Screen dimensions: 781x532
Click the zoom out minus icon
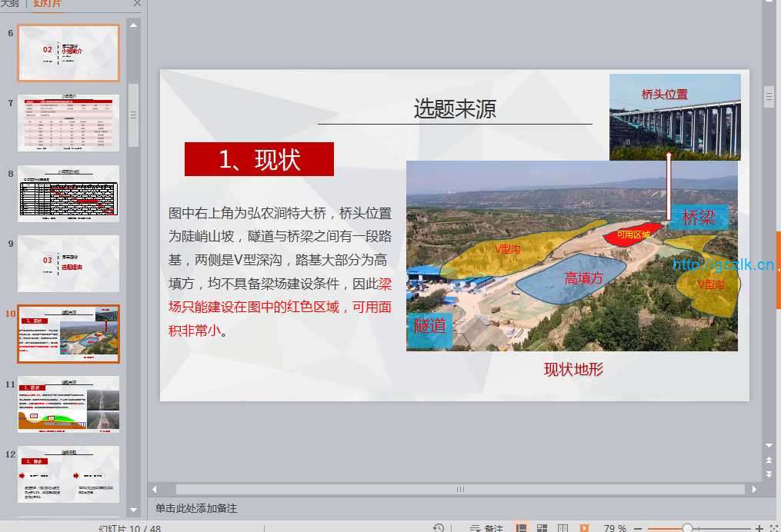point(637,528)
